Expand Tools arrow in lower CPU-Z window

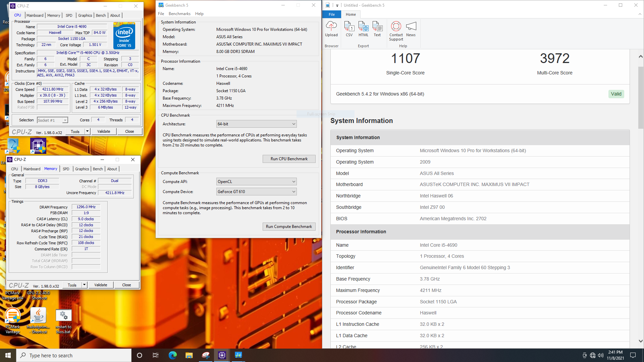[x=84, y=285]
